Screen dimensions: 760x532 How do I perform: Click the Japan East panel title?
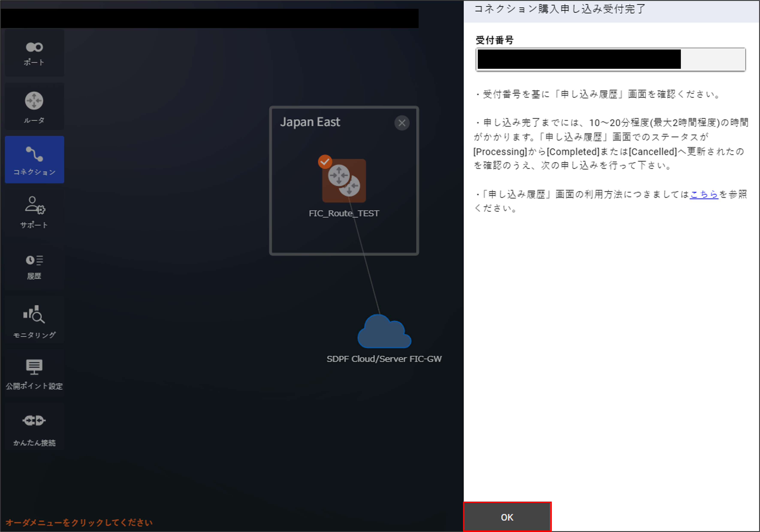click(x=310, y=122)
